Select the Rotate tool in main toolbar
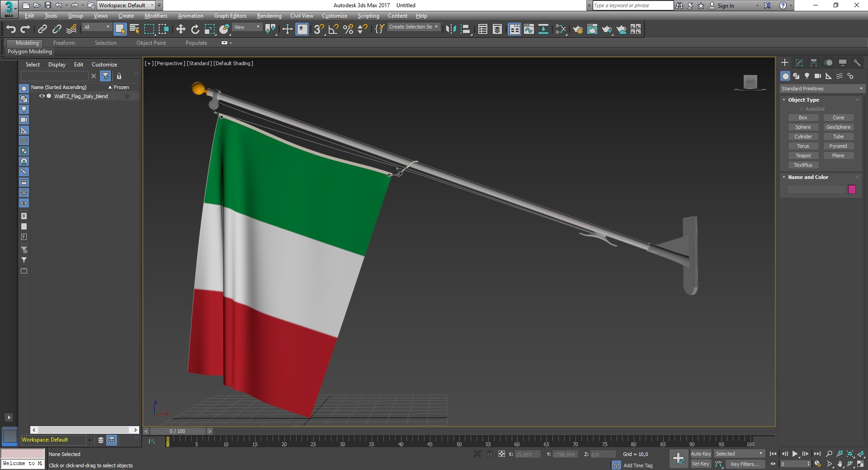Screen dimensions: 868x470 (x=195, y=29)
